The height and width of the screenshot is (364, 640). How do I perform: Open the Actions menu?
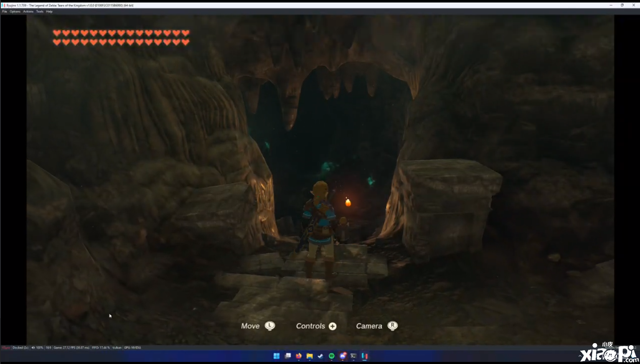pos(28,11)
